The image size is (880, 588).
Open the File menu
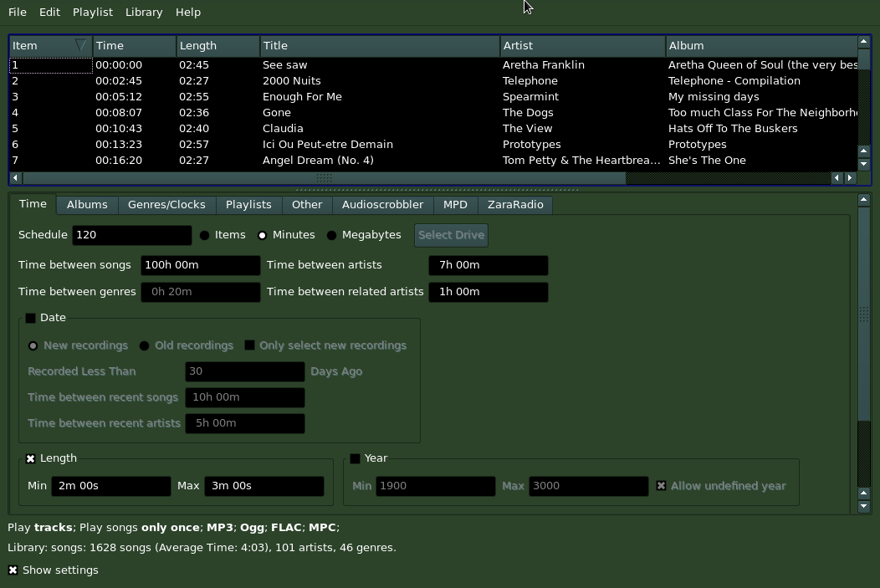point(18,13)
